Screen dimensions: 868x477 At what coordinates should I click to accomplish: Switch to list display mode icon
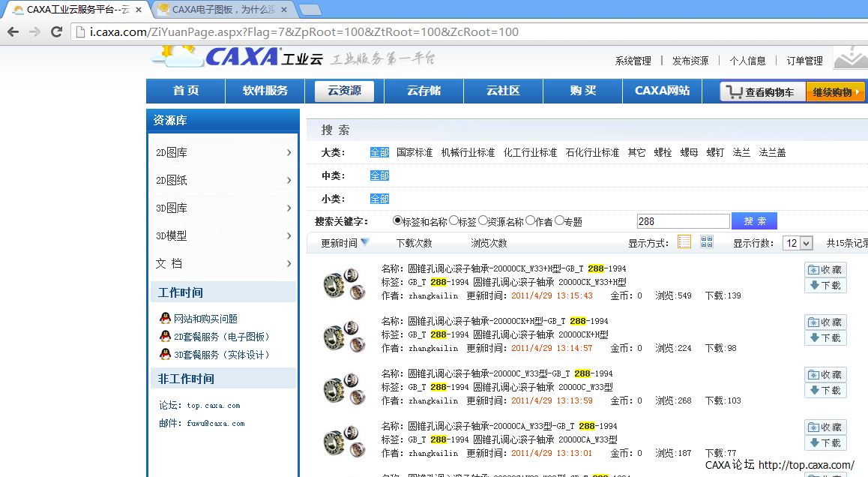point(684,241)
